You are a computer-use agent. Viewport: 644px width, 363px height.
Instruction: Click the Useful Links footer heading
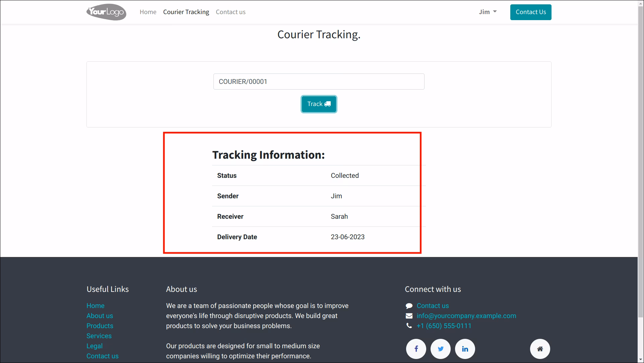[x=108, y=290]
